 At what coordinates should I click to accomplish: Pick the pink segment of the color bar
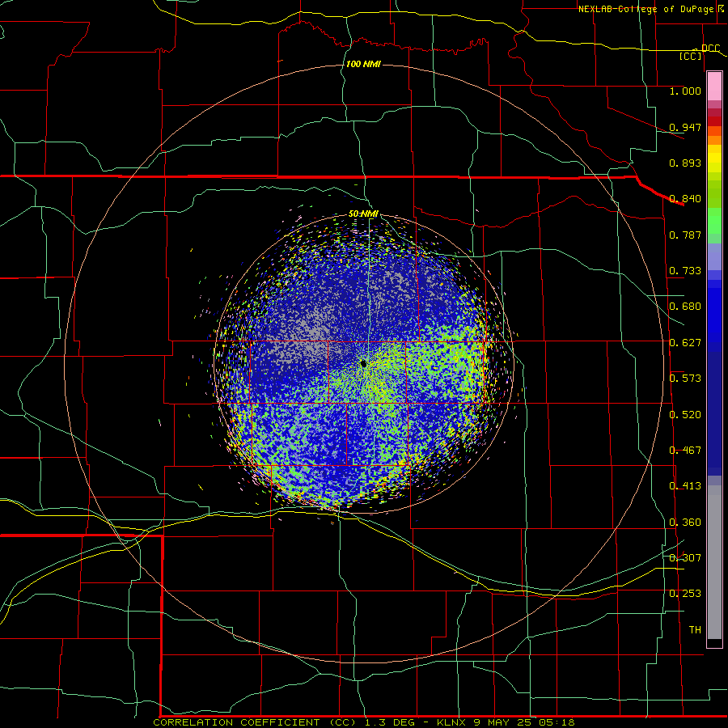tap(714, 86)
